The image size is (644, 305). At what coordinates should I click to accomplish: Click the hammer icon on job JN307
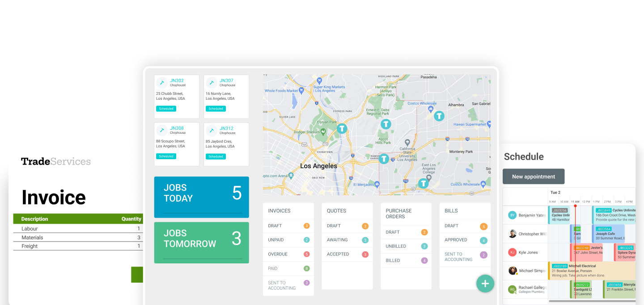tap(212, 83)
